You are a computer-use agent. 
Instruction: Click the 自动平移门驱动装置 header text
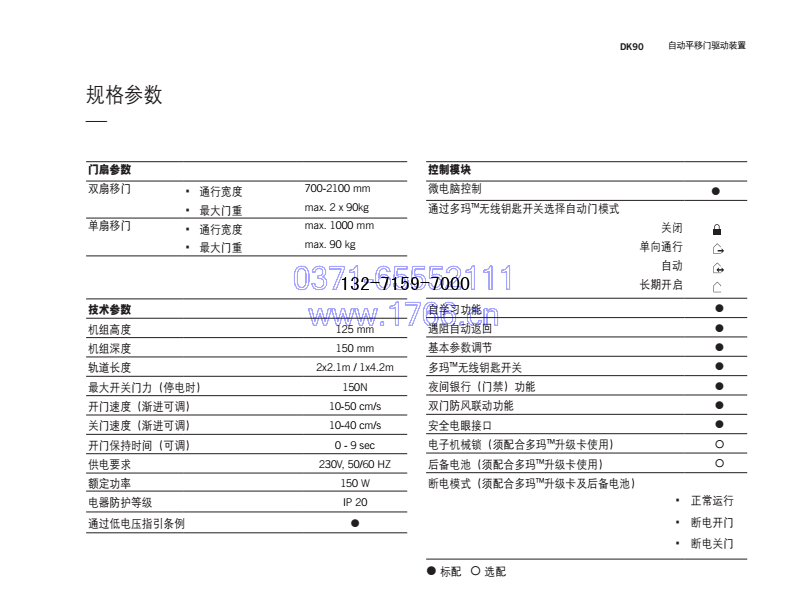707,45
